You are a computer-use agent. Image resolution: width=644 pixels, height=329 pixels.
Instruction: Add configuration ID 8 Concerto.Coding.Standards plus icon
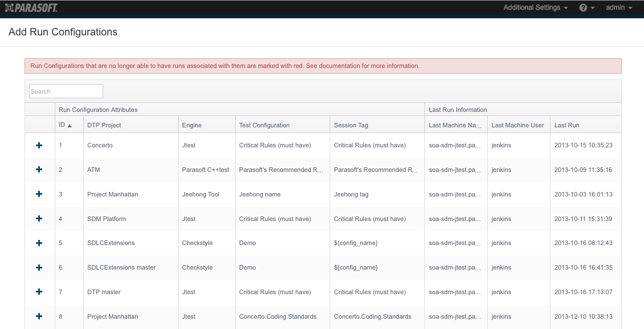click(x=39, y=316)
